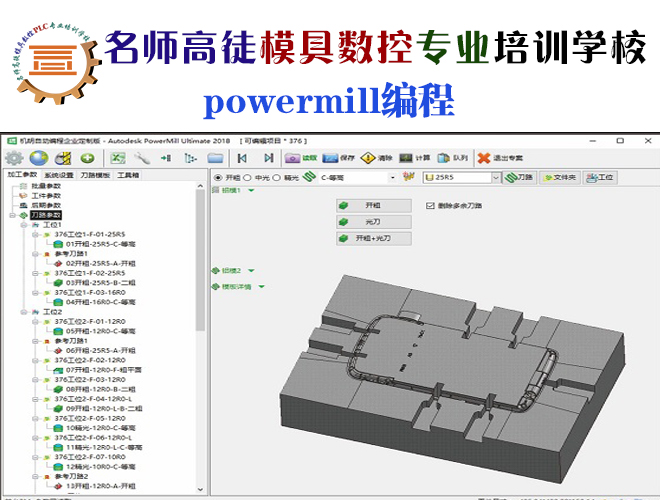Open the 25R5 tool dropdown
Viewport: 660px width, 500px height.
(496, 178)
